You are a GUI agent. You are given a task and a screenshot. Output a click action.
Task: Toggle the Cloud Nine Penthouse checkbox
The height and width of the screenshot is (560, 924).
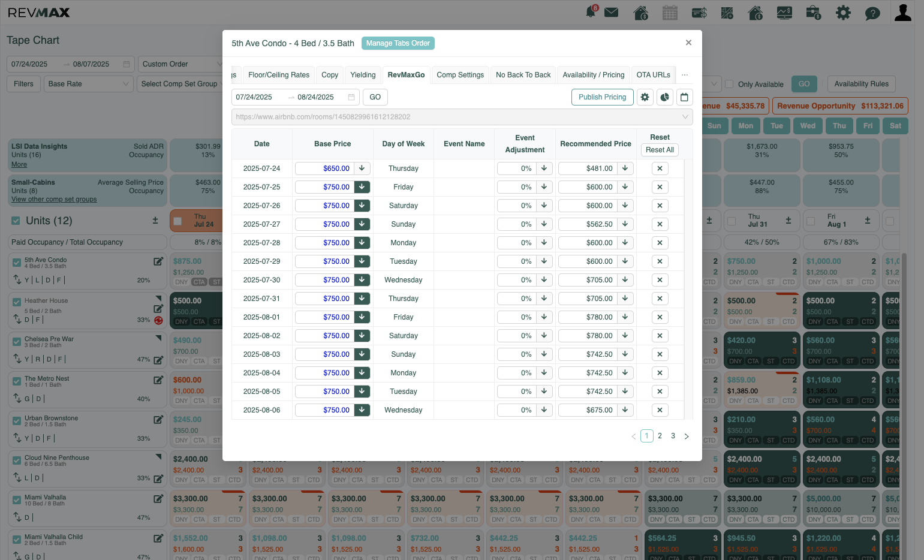click(17, 460)
